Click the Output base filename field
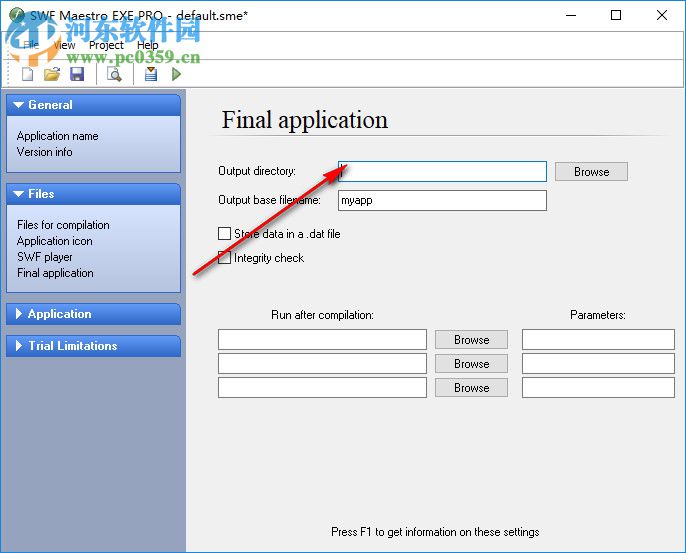Viewport: 686px width, 553px height. [442, 200]
